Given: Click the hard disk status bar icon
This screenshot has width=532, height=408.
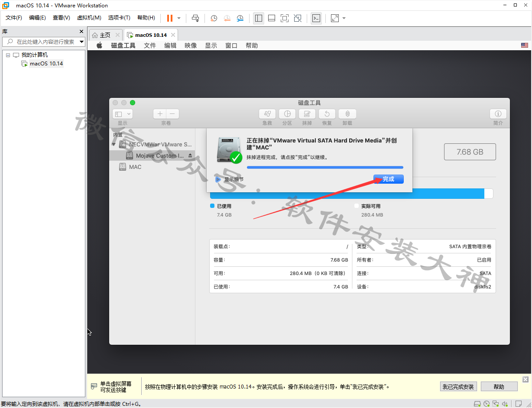Looking at the screenshot, I should 478,404.
